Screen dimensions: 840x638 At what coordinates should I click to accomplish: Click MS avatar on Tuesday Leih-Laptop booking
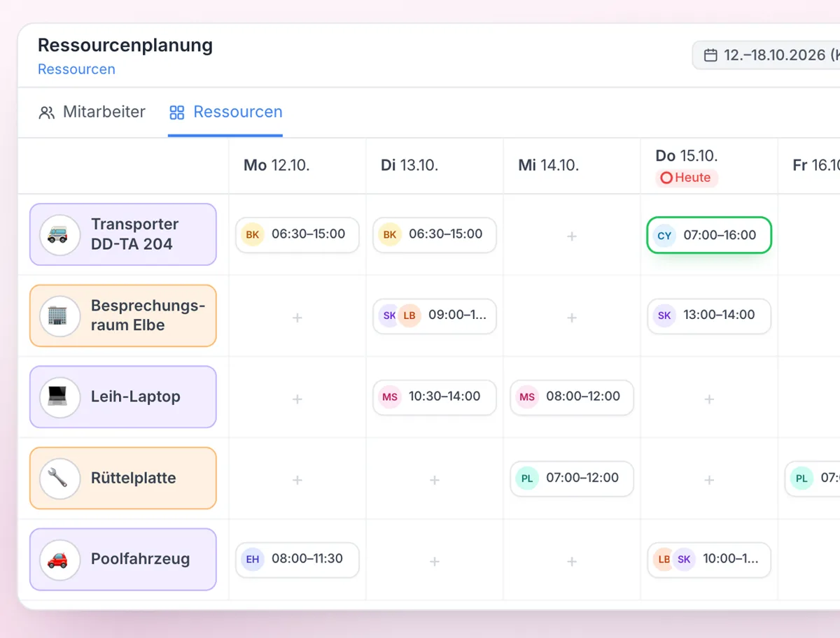click(x=390, y=397)
